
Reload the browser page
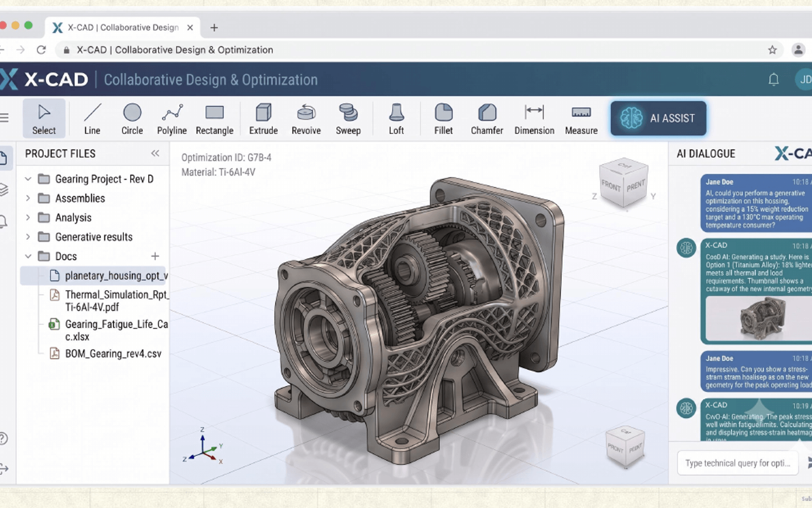tap(42, 50)
